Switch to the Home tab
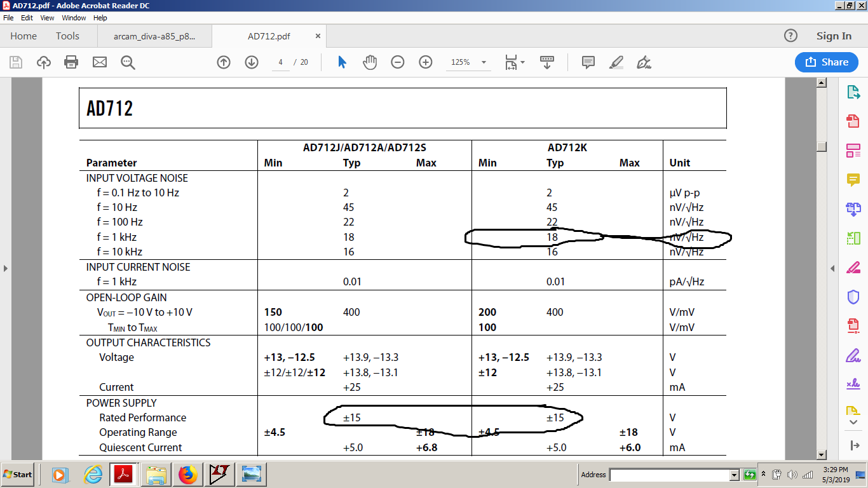Screen dimensions: 868x488 (24, 36)
